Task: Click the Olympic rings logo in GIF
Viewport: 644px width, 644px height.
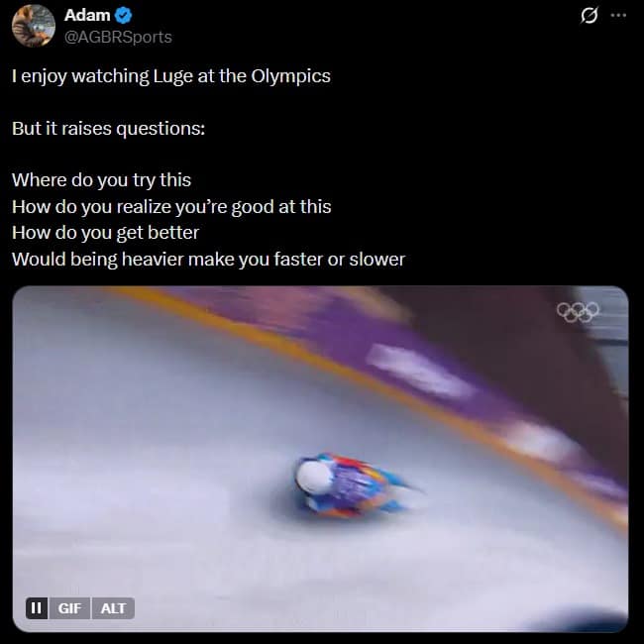Action: tap(579, 312)
